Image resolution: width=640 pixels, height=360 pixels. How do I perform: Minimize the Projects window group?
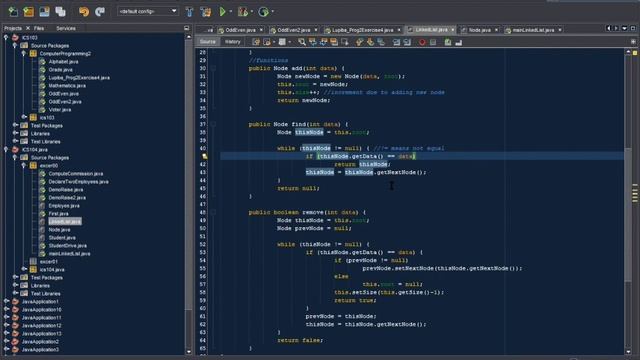187,28
